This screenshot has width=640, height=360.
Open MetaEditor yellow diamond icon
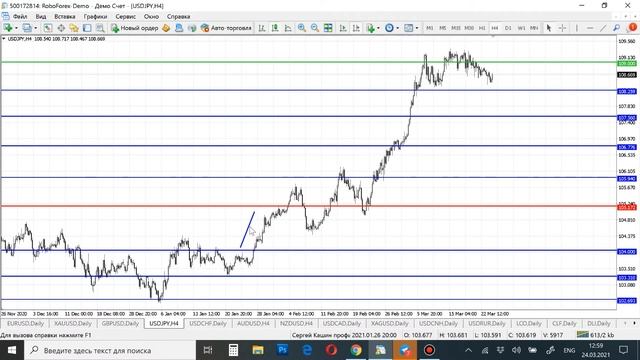[166, 28]
